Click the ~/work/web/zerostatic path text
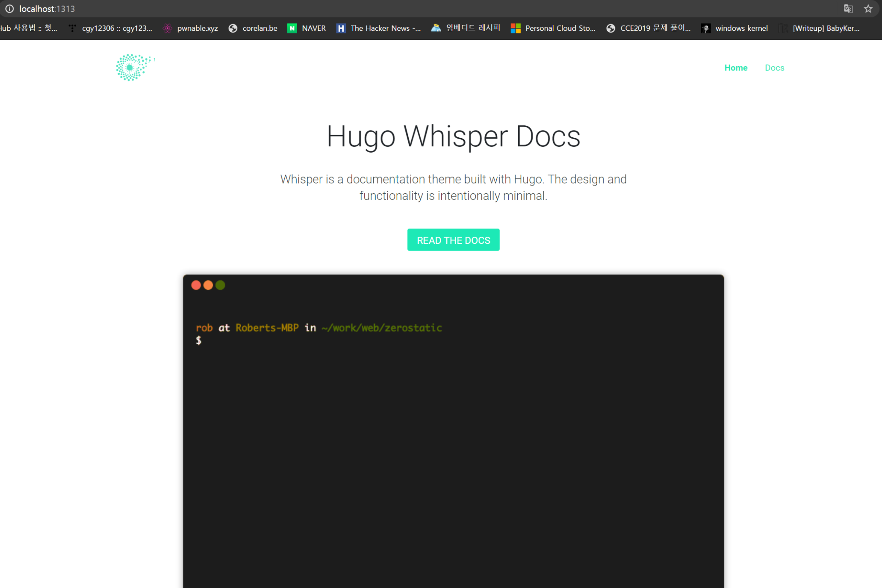The height and width of the screenshot is (588, 882). pos(382,328)
